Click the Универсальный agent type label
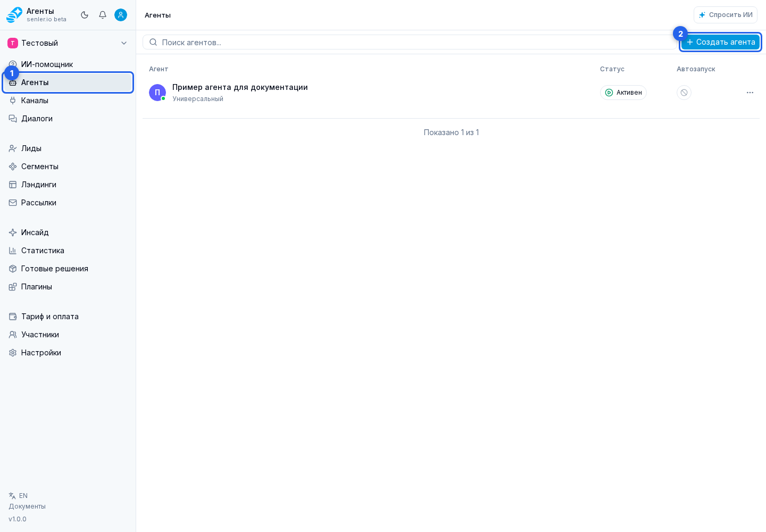The width and height of the screenshot is (766, 532). 198,99
